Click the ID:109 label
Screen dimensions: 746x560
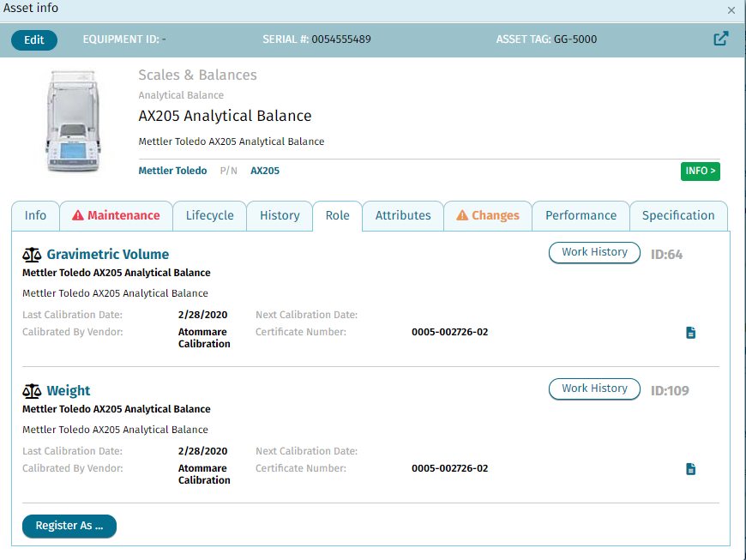[670, 391]
